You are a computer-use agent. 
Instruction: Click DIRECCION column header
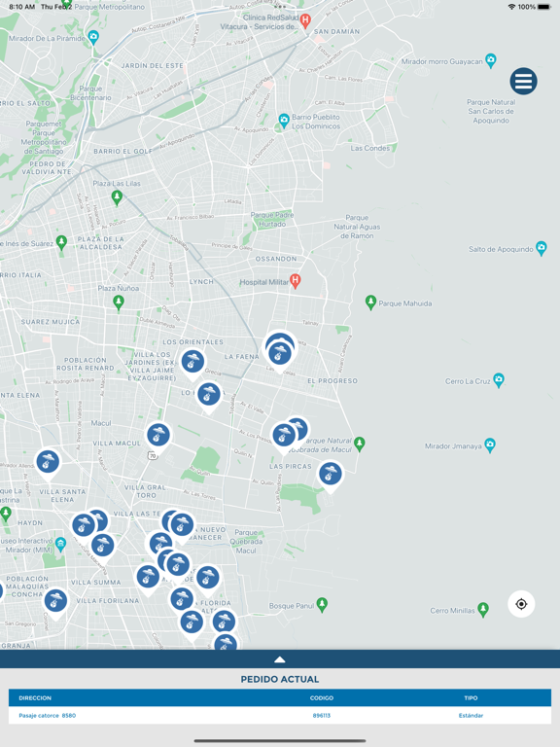(35, 698)
